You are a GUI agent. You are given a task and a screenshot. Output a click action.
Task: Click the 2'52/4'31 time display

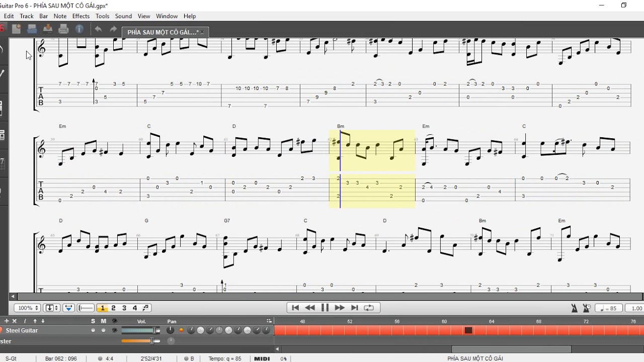click(x=151, y=358)
